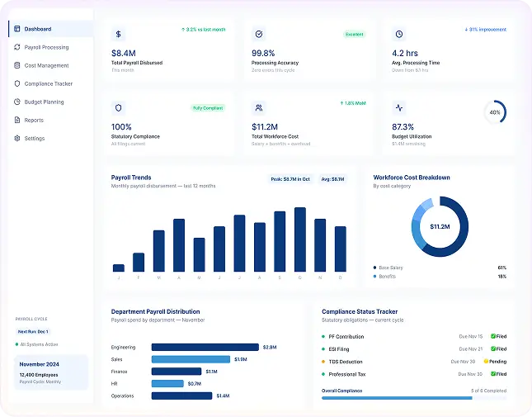Click the dollar sign icon on payroll card
The width and height of the screenshot is (532, 417).
pos(119,34)
